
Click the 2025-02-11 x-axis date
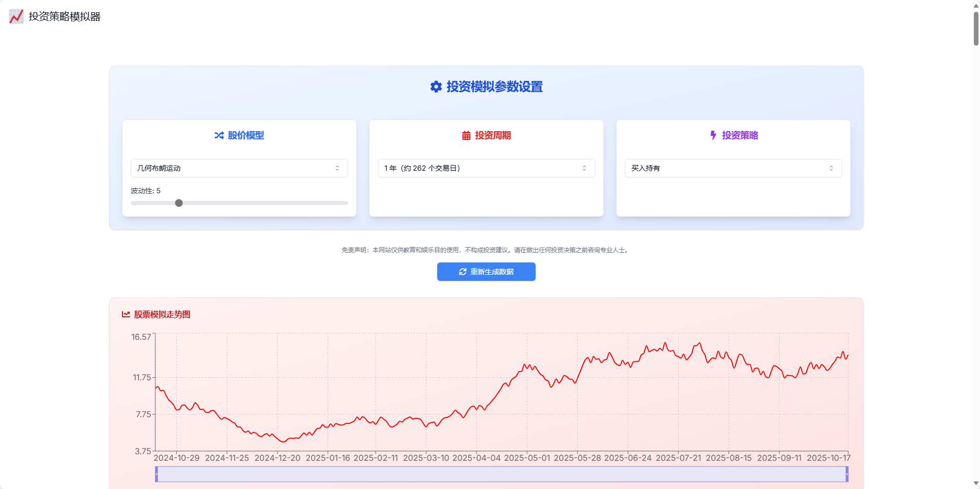coord(376,458)
